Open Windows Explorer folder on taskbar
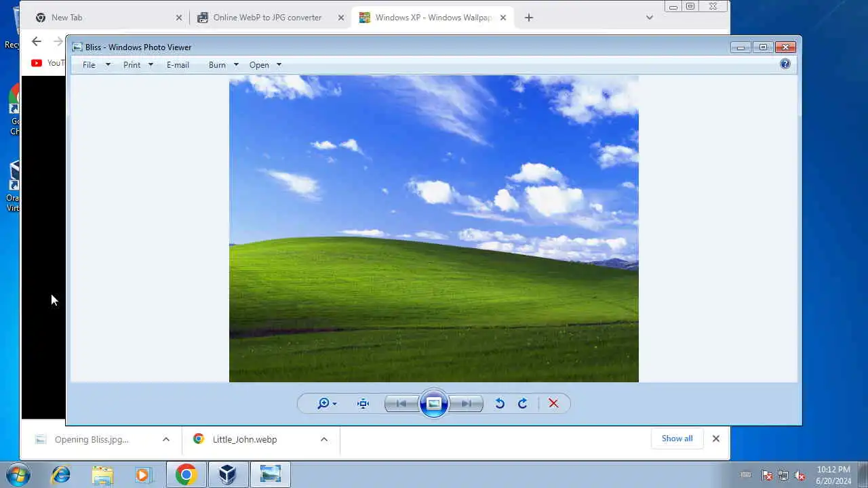 (102, 474)
